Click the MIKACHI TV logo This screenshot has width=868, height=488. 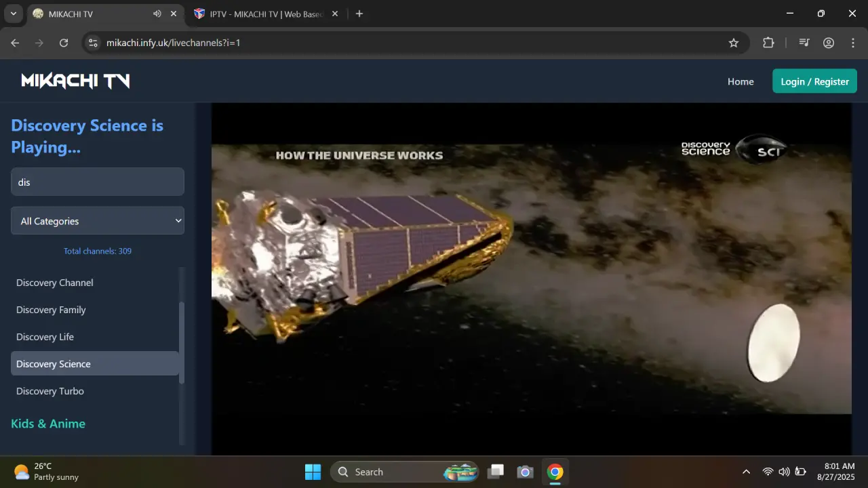click(x=75, y=81)
